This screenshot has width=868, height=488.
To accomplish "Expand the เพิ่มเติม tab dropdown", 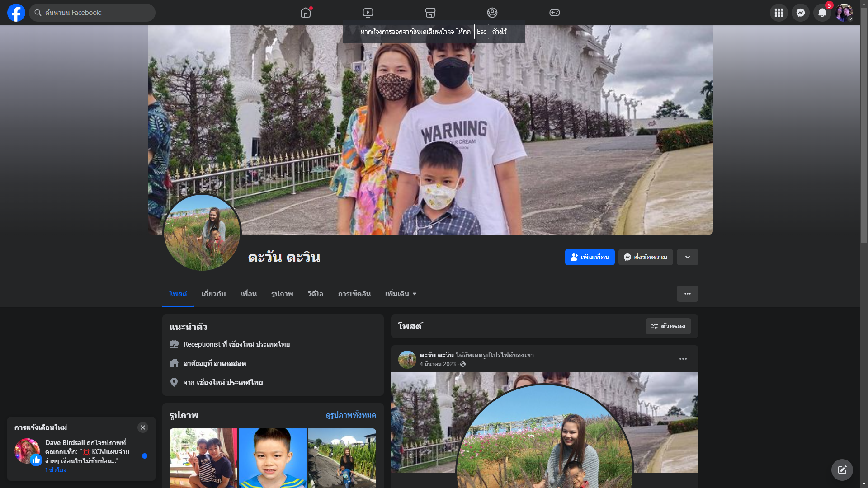I will (x=401, y=294).
